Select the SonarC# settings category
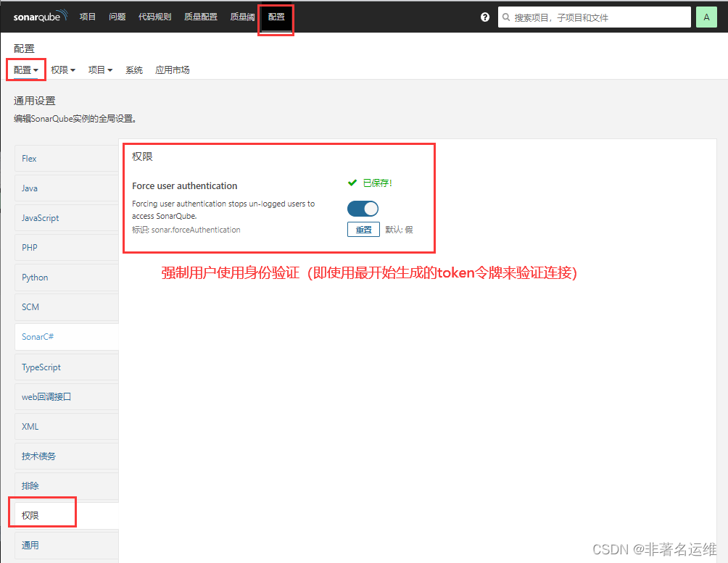This screenshot has height=563, width=728. point(67,337)
